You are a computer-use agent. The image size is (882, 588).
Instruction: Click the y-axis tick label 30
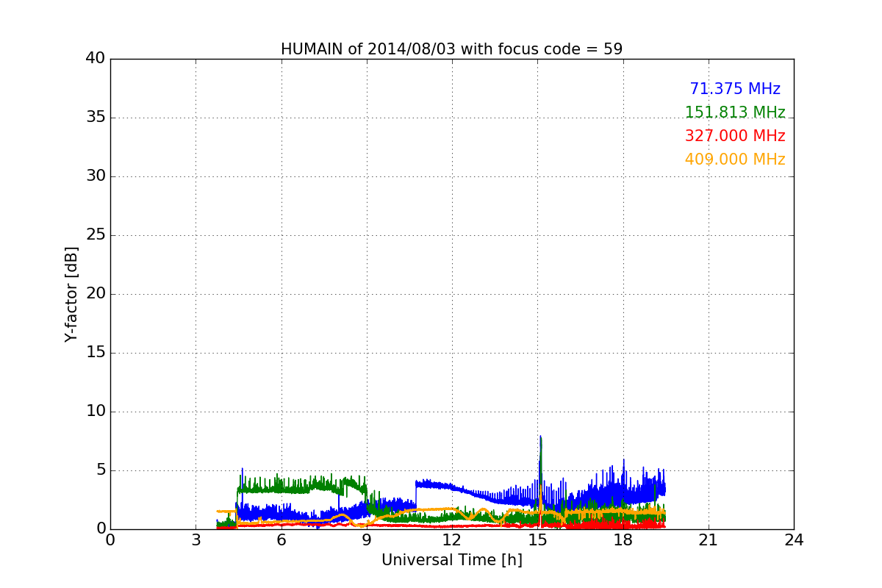[96, 176]
